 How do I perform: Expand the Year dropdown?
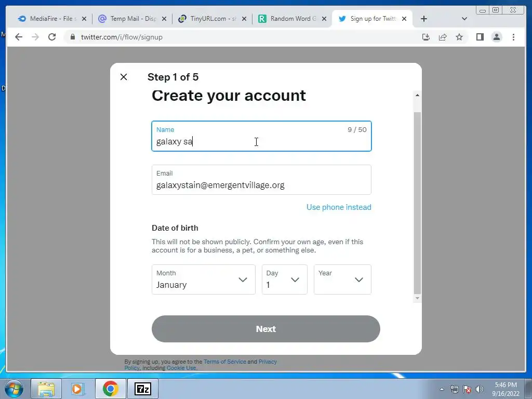click(342, 280)
